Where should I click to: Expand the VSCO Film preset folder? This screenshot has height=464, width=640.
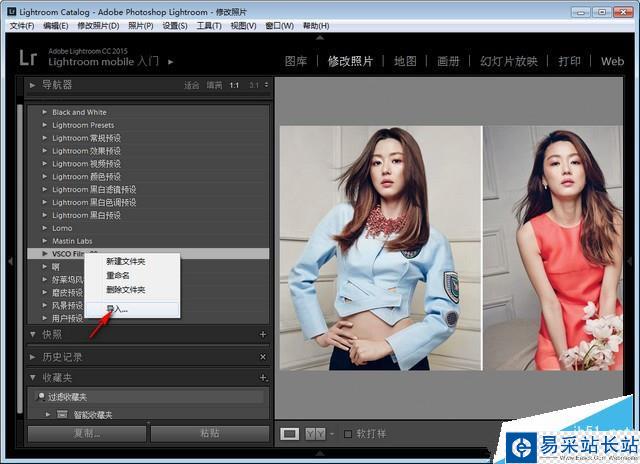(x=45, y=253)
